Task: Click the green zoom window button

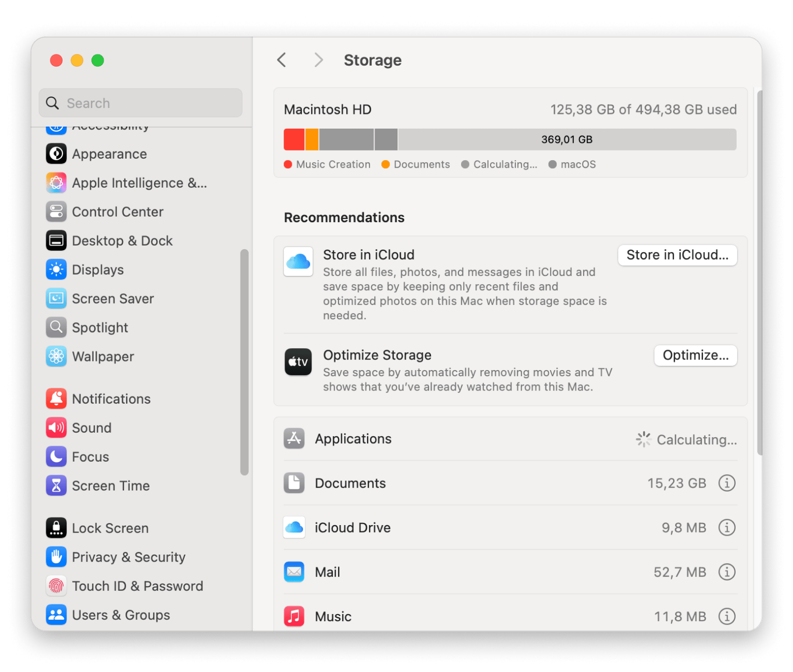Action: (98, 60)
